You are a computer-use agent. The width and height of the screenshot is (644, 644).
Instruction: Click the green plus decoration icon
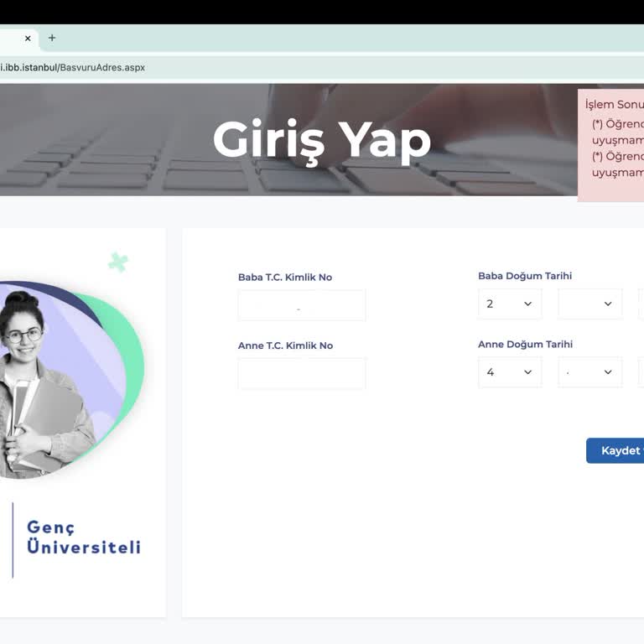coord(118,262)
